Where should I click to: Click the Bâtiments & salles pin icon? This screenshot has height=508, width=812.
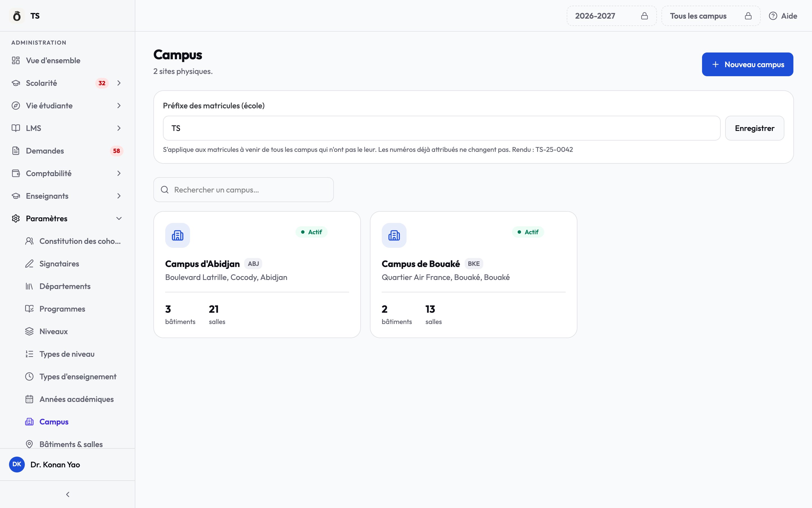[29, 444]
